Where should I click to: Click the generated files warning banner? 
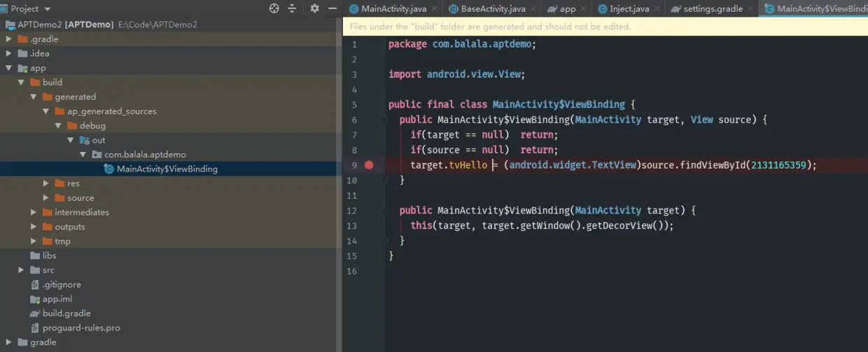(605, 27)
